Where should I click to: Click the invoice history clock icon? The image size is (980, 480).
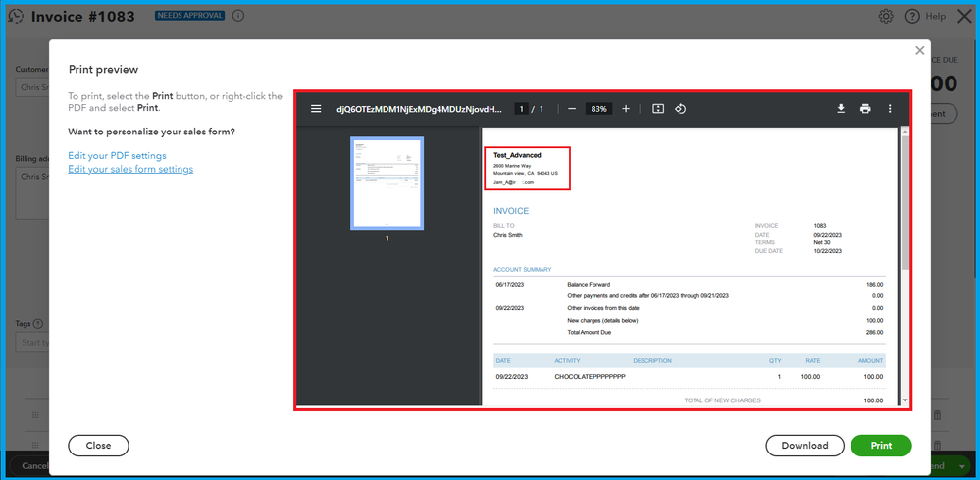(15, 17)
